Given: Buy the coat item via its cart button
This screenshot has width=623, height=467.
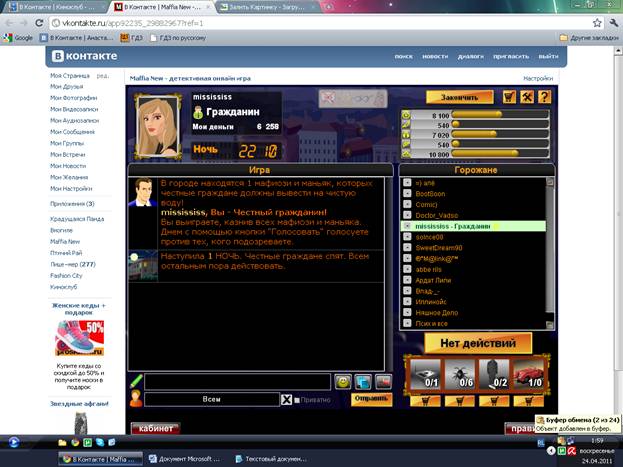Looking at the screenshot, I should [494, 401].
